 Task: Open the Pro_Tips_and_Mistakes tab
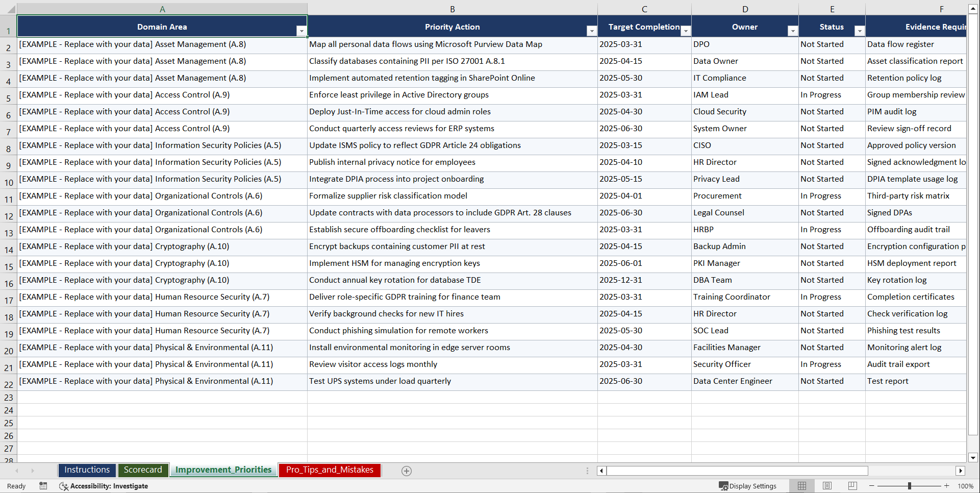330,470
